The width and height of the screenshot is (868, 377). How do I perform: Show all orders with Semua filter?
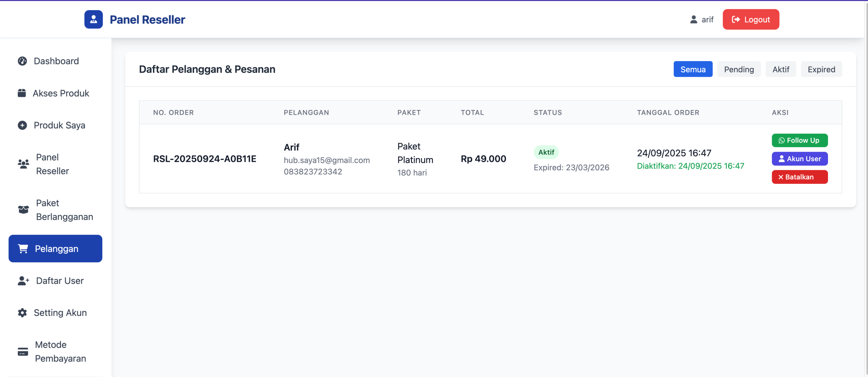[x=693, y=69]
